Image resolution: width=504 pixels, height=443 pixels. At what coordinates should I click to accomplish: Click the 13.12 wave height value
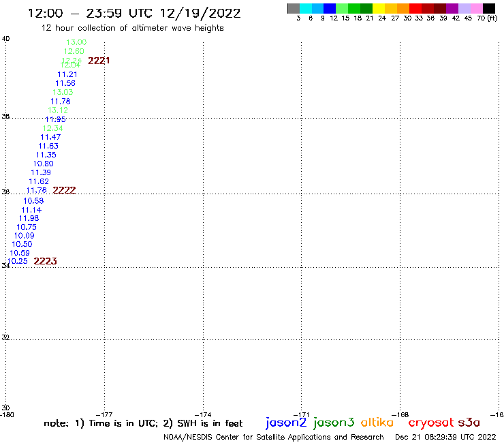58,110
